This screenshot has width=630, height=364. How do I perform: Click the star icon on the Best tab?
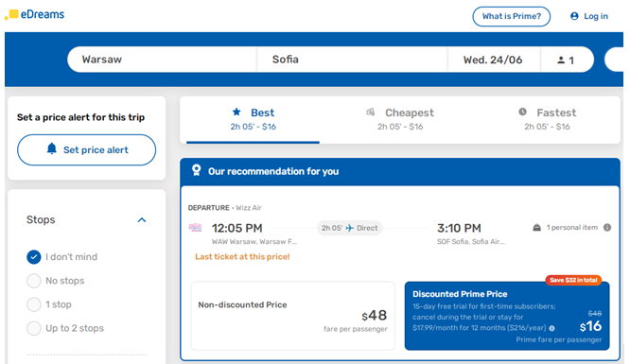(236, 112)
